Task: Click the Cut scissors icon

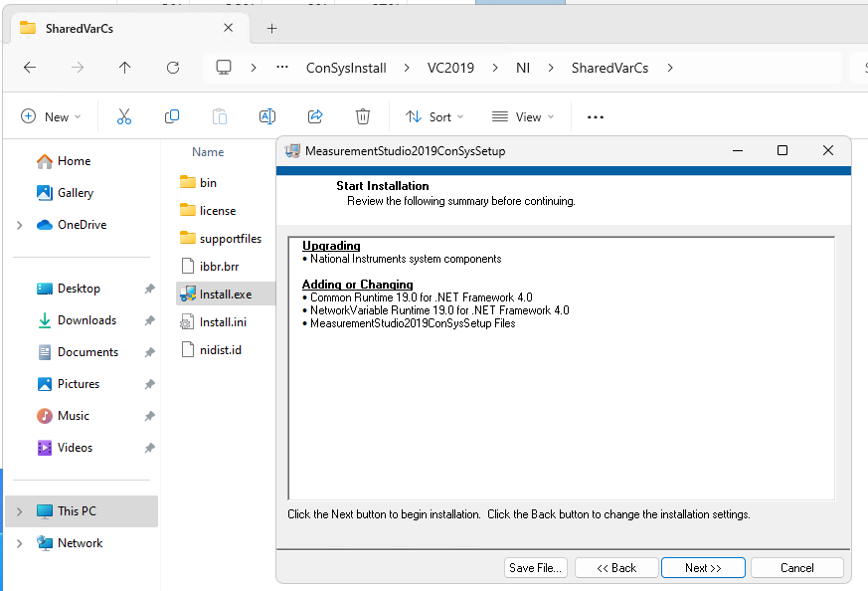Action: (x=124, y=116)
